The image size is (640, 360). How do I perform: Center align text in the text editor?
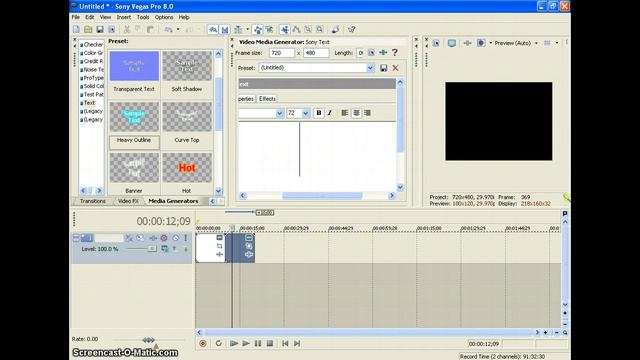(x=356, y=113)
